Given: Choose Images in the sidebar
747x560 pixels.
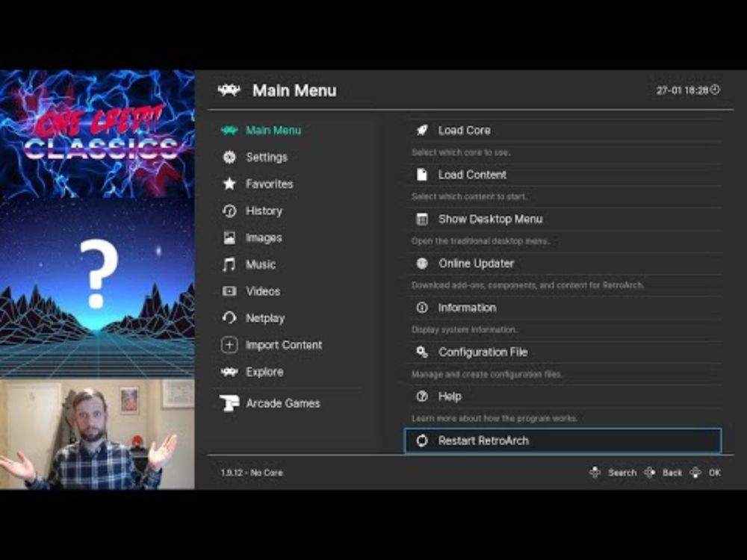Looking at the screenshot, I should [264, 237].
